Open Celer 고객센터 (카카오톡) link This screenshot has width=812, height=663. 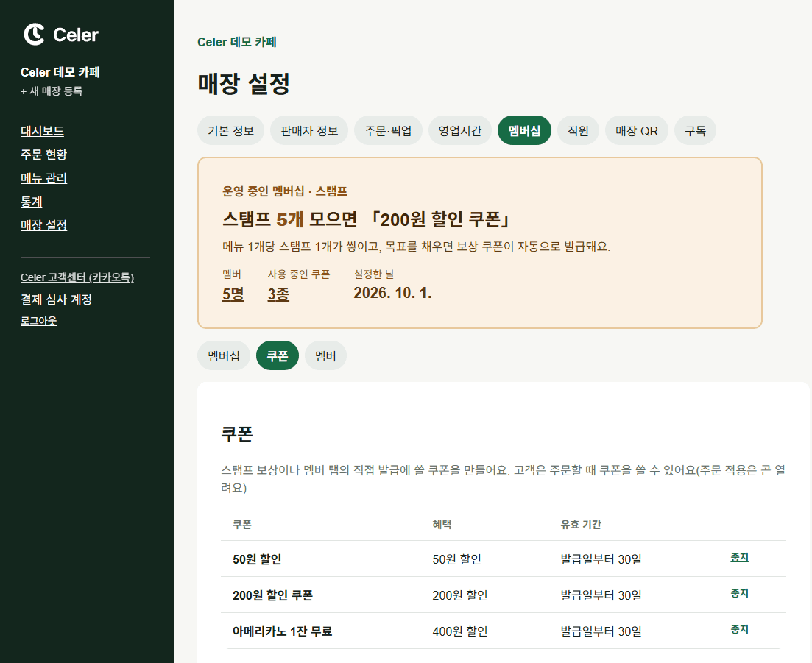pos(77,277)
